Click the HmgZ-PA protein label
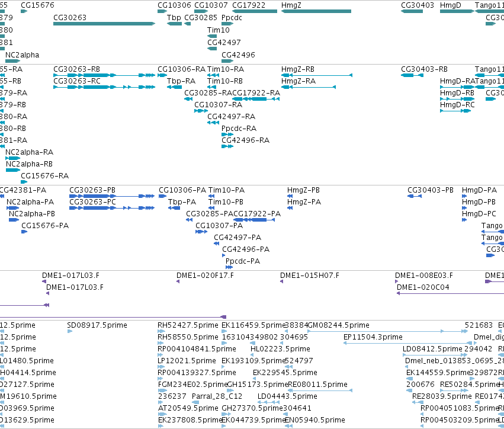 304,202
